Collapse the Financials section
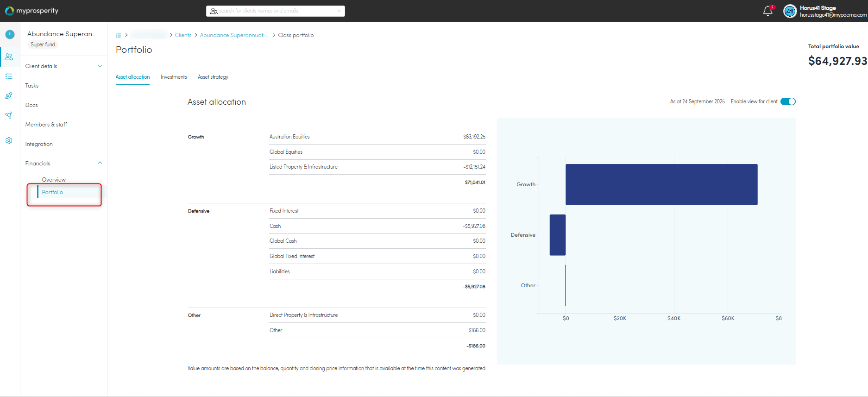Viewport: 868px width, 397px height. 64,164
